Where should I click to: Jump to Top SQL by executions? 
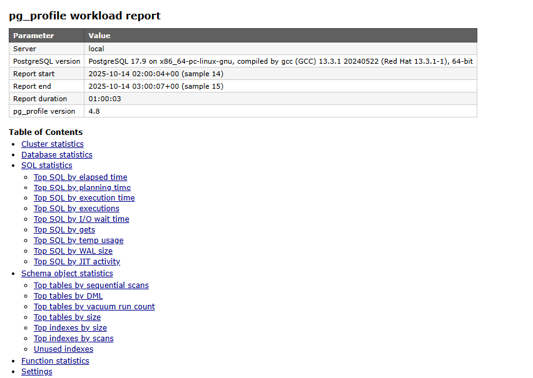click(x=76, y=208)
